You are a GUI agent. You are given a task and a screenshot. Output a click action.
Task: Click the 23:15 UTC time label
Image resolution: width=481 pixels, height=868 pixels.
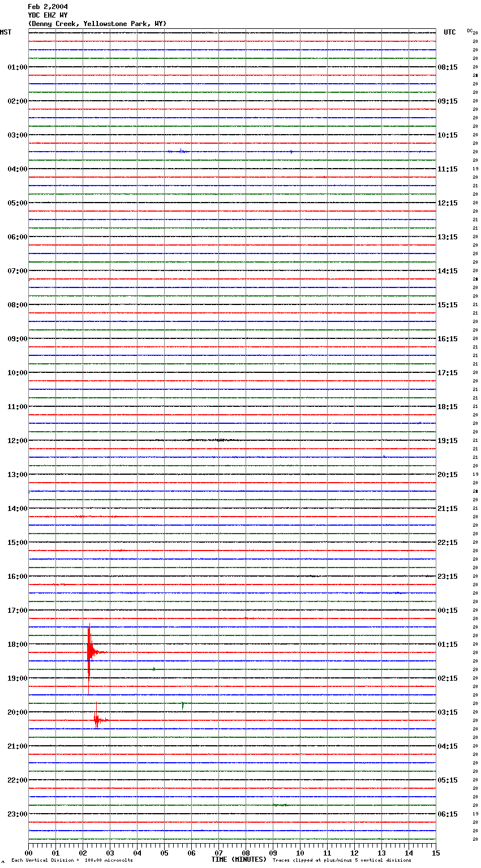click(x=448, y=577)
